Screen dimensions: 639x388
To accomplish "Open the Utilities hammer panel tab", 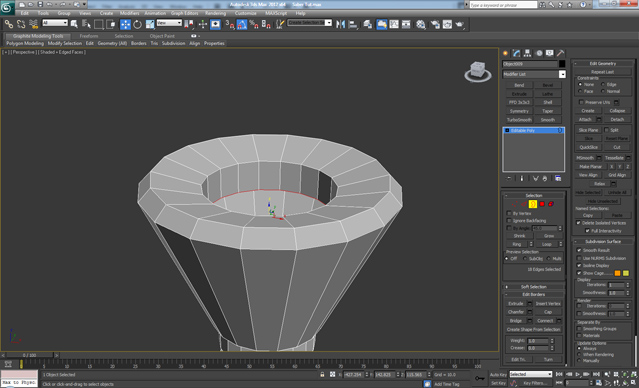I will click(x=561, y=53).
